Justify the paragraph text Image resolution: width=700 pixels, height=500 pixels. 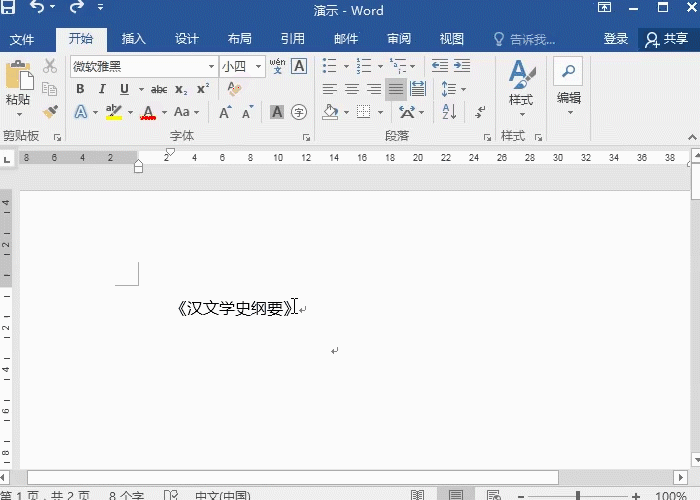396,89
